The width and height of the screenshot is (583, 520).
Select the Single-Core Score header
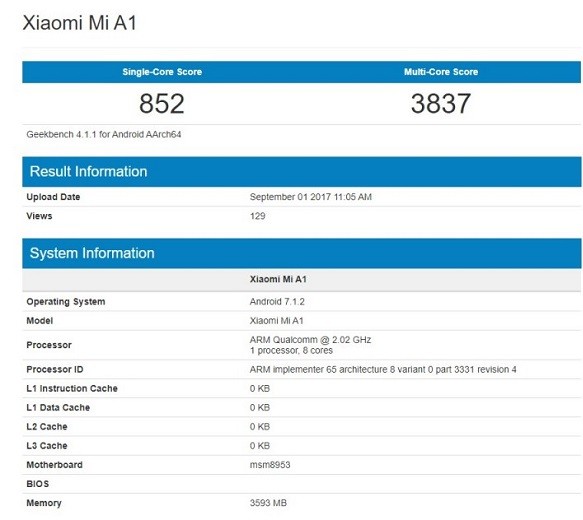(x=162, y=72)
